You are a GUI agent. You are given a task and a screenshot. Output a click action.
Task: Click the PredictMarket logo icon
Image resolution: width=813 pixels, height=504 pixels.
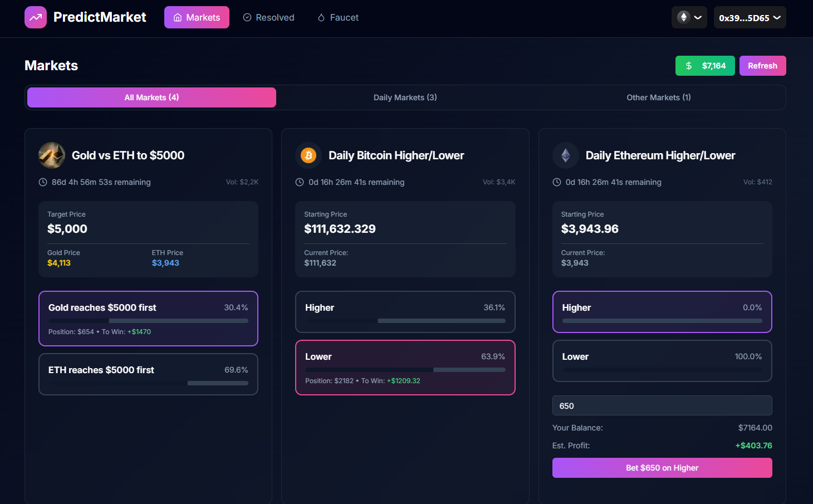pos(35,17)
